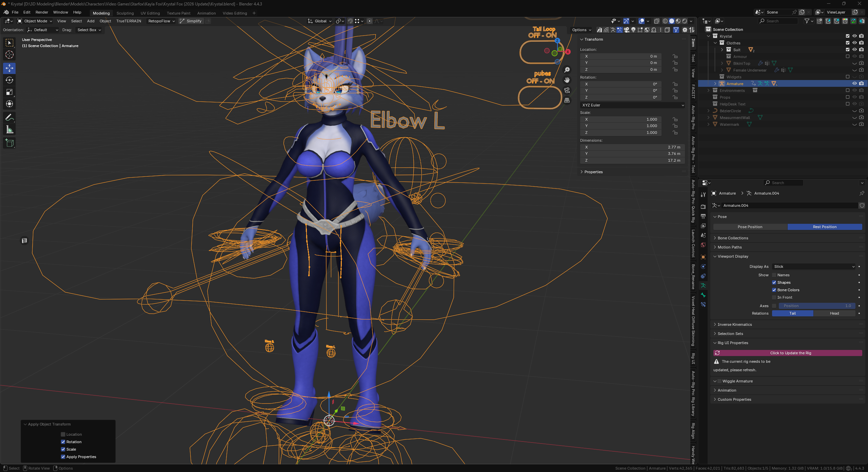Screen dimensions: 868x472
Task: Click the 'Click to Update the Rig' button
Action: click(x=788, y=353)
